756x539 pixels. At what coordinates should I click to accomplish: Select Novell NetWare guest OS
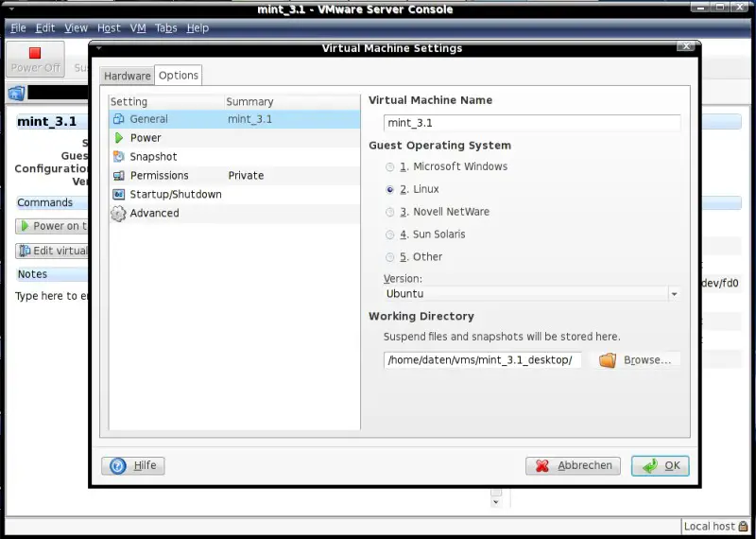point(389,212)
